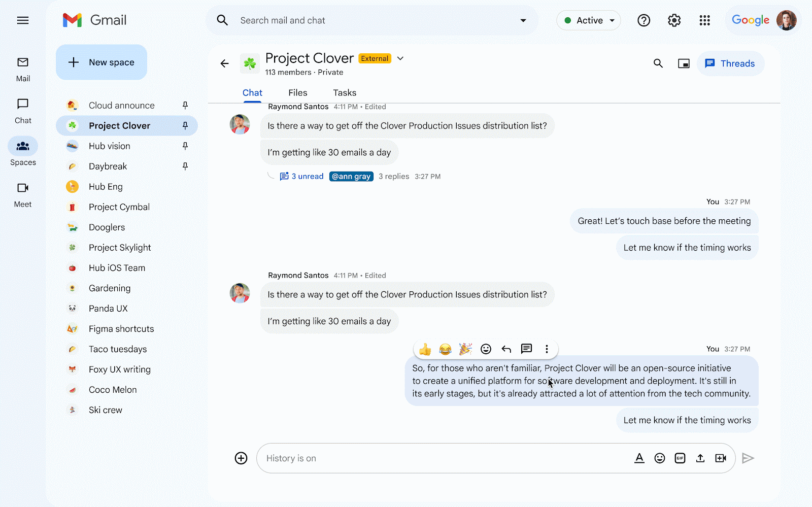The image size is (812, 507).
Task: Expand the Project Clover space menu chevron
Action: coord(400,58)
